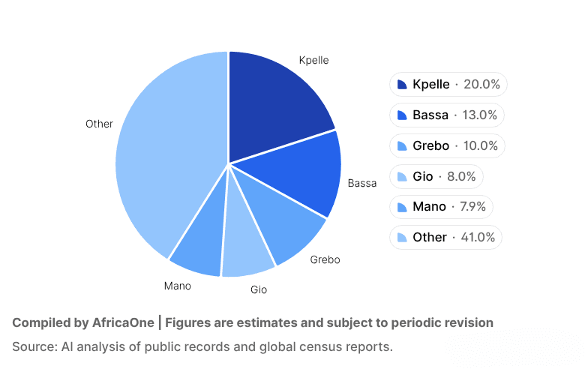588x375 pixels.
Task: Click the Mano legend pie icon
Action: coord(401,207)
